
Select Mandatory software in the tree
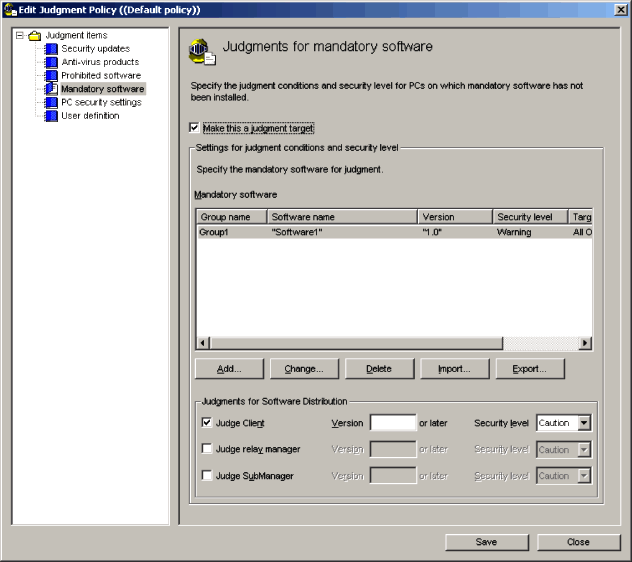tap(103, 89)
